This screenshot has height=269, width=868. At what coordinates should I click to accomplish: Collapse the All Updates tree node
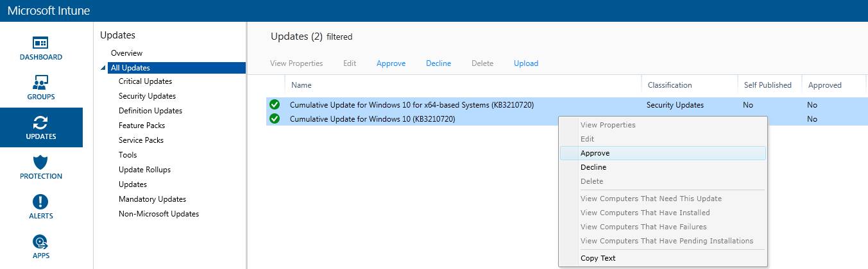click(103, 68)
